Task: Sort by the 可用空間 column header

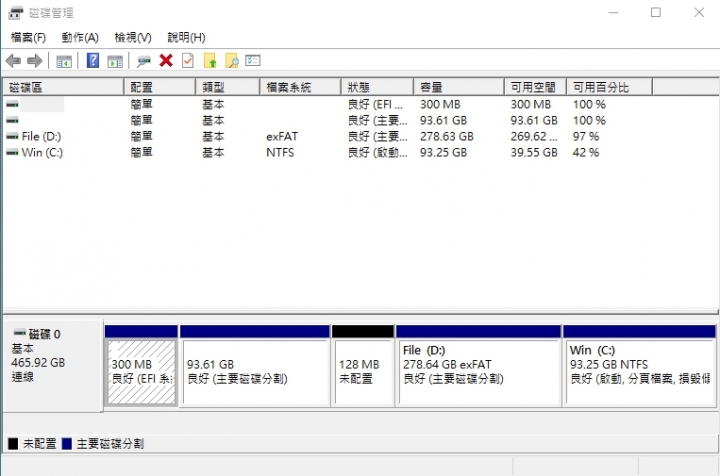Action: coord(535,87)
